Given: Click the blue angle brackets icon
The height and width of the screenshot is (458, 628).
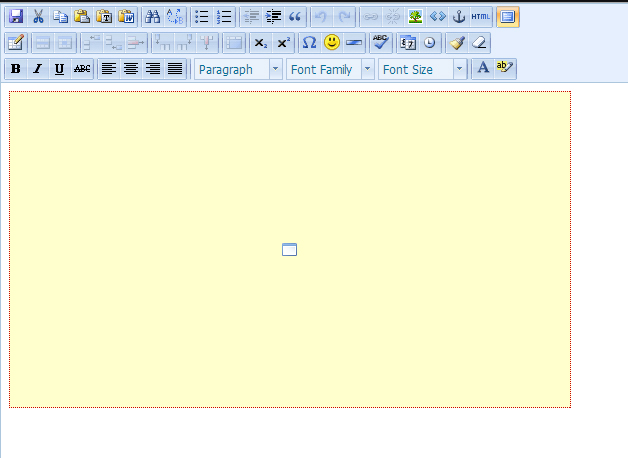Looking at the screenshot, I should pos(437,17).
